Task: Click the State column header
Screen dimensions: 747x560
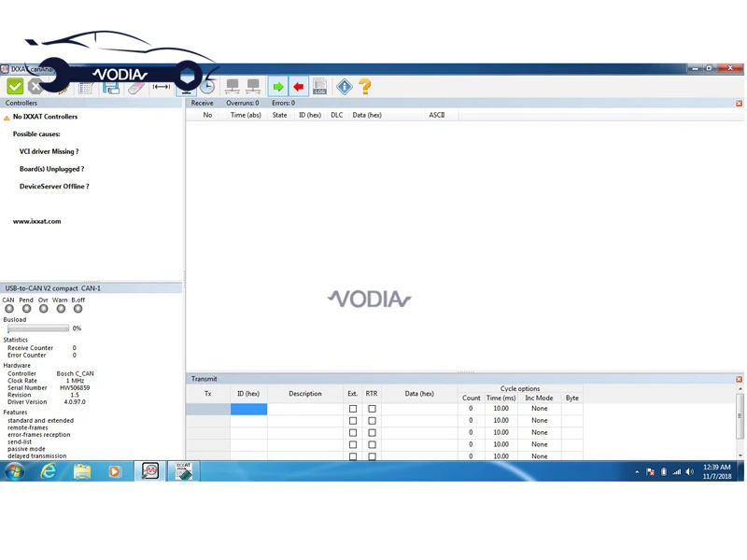Action: [x=279, y=115]
